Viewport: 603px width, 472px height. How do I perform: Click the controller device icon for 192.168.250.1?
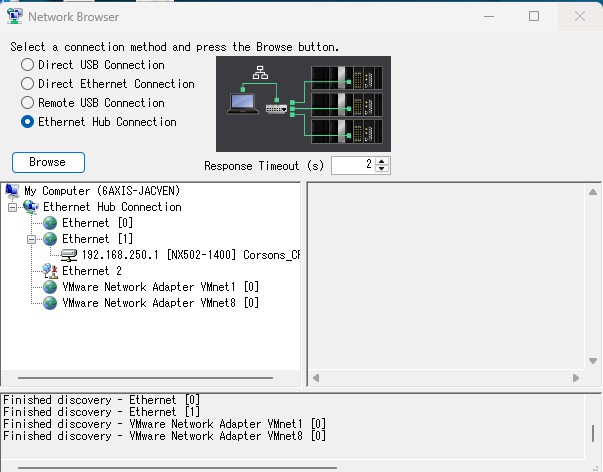(x=69, y=255)
